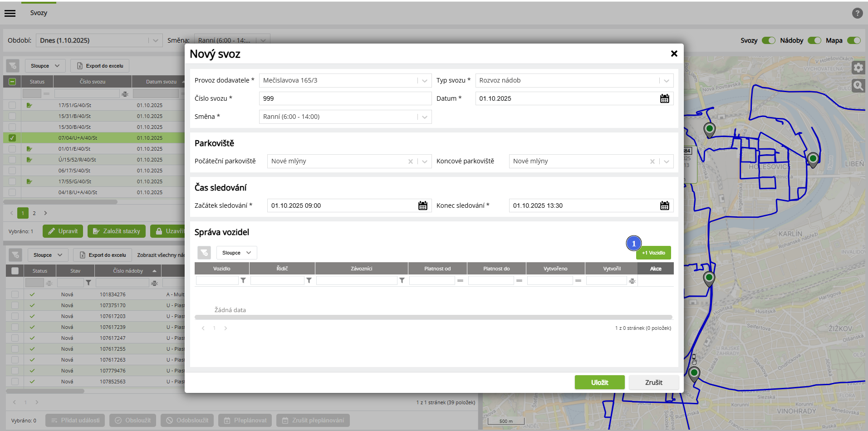This screenshot has width=868, height=431.
Task: Open Vytvořeno filter operator
Action: click(x=578, y=281)
